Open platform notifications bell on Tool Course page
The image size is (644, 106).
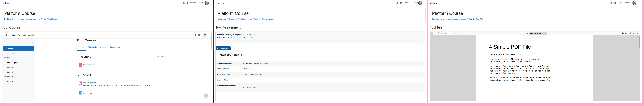click(184, 3)
